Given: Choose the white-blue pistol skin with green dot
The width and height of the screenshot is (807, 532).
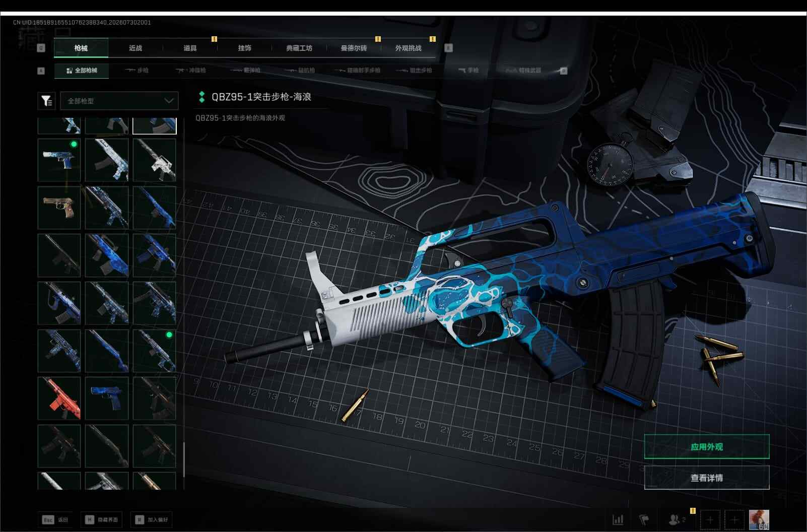Looking at the screenshot, I should coord(59,160).
